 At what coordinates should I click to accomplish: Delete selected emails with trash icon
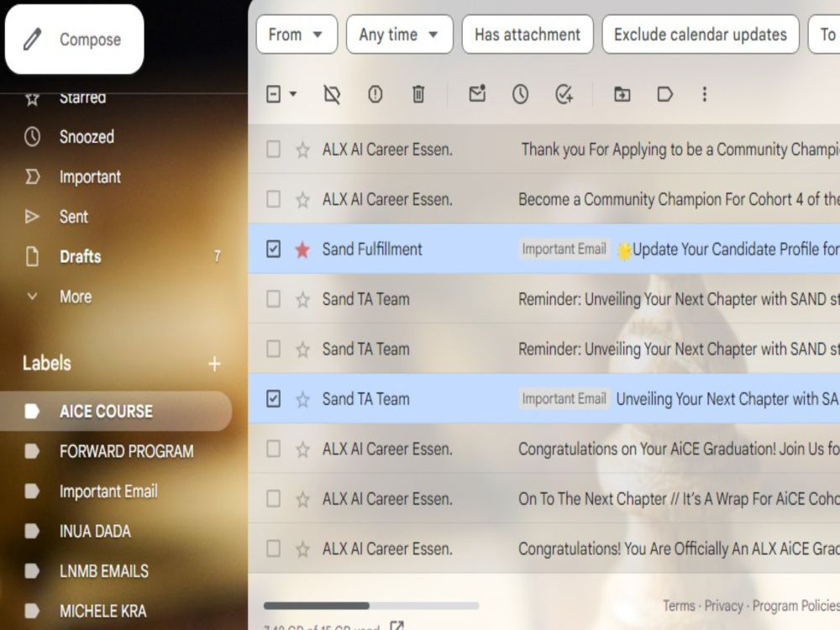418,95
